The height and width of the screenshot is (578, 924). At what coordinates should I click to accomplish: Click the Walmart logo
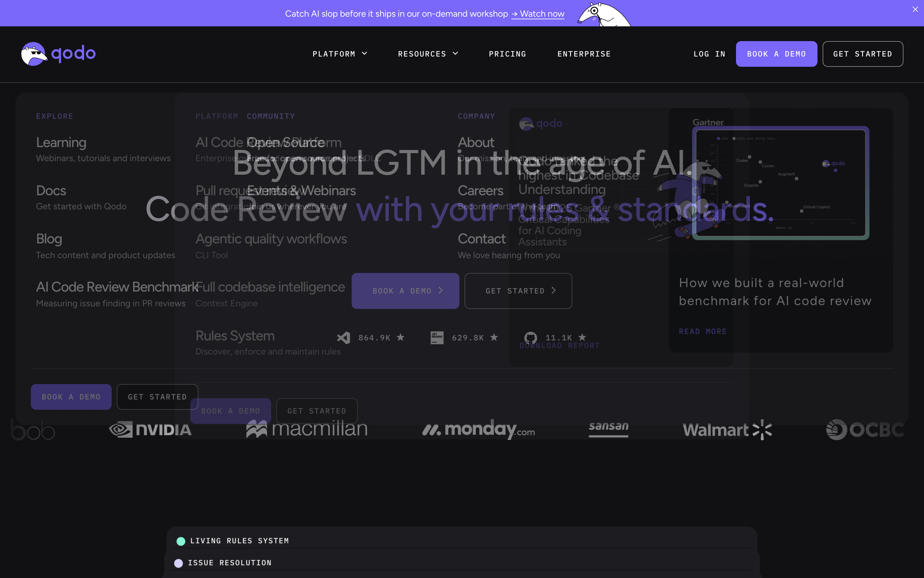(727, 430)
